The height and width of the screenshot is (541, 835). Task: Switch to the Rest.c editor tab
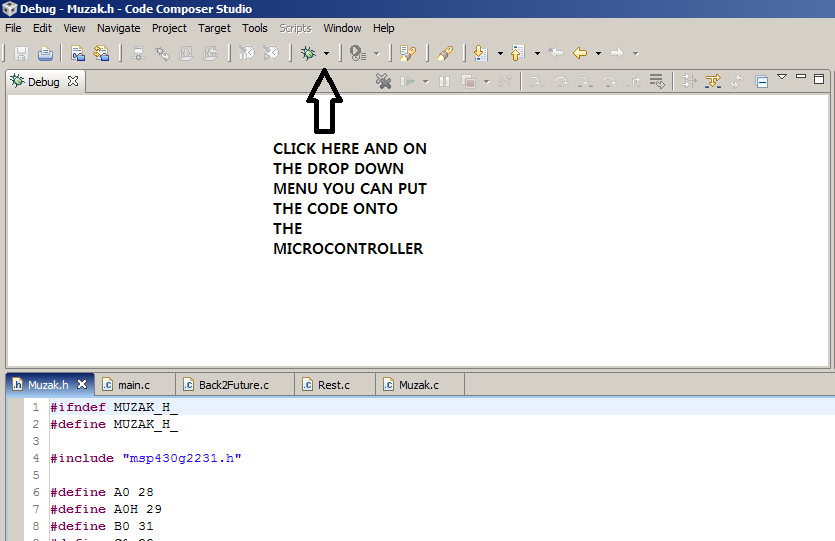point(333,385)
